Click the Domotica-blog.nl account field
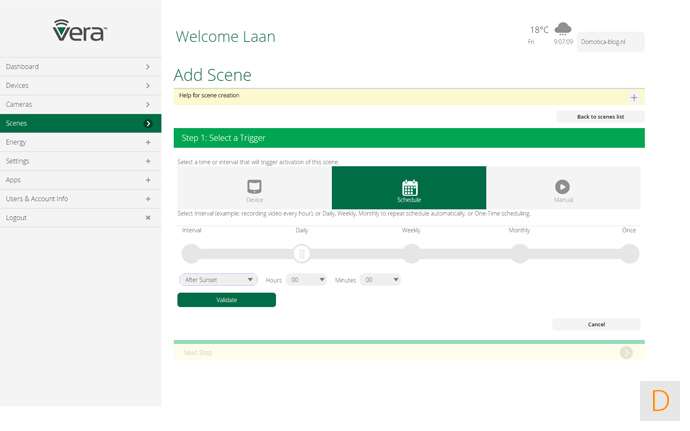The image size is (690, 431). click(610, 42)
